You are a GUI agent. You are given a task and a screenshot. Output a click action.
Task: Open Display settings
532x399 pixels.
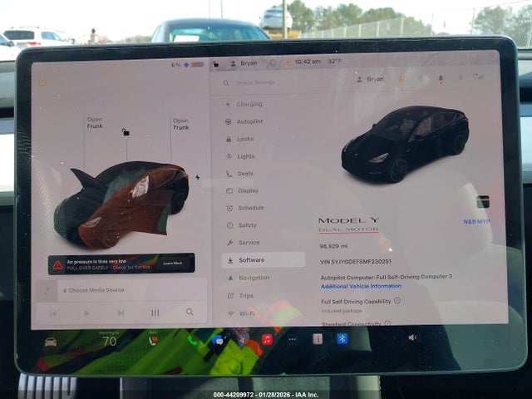(x=242, y=190)
